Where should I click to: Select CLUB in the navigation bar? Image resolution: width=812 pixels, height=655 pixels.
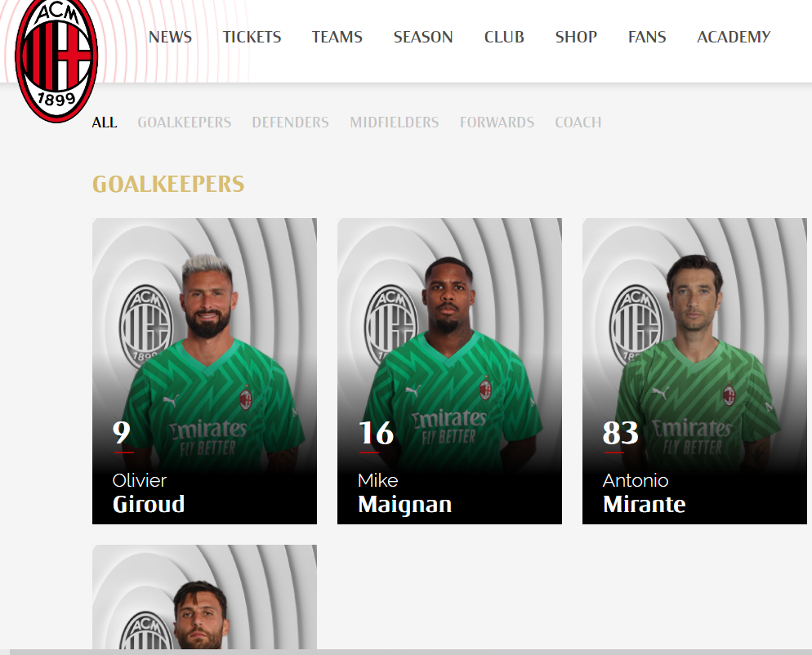tap(504, 37)
